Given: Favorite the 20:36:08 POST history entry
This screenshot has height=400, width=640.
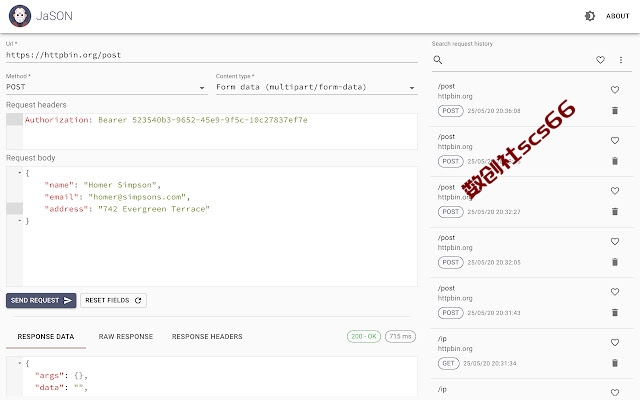Looking at the screenshot, I should 615,90.
